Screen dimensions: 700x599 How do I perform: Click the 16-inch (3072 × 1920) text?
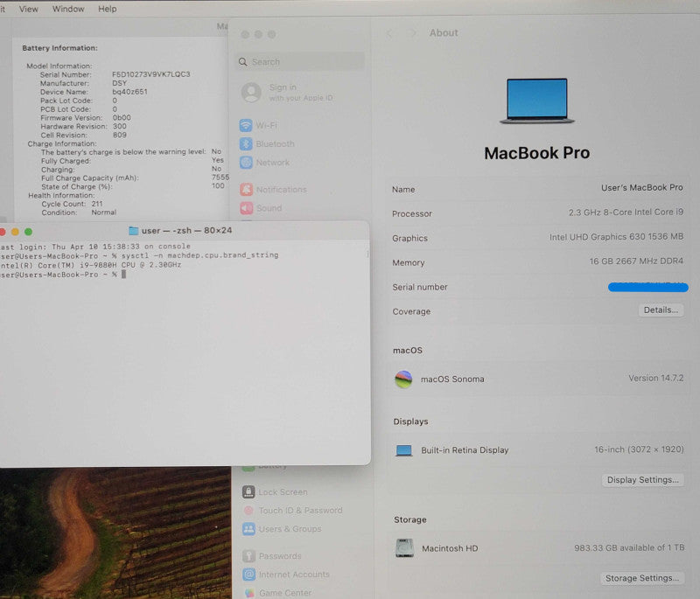[x=639, y=449]
